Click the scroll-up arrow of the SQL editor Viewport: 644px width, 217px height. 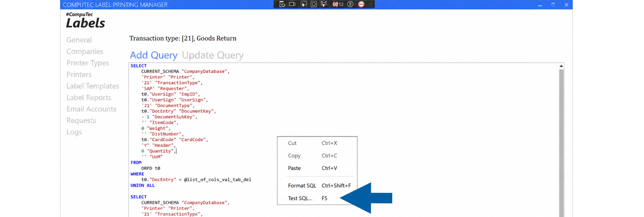tap(561, 66)
